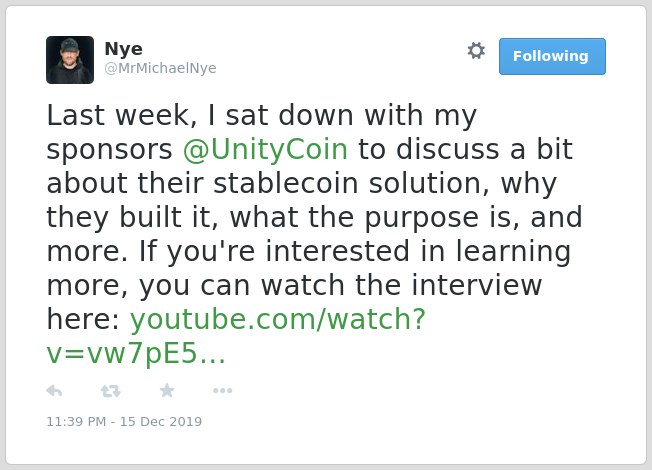Click the @MrMichaelNye handle
Image resolution: width=652 pixels, height=470 pixels.
[161, 68]
